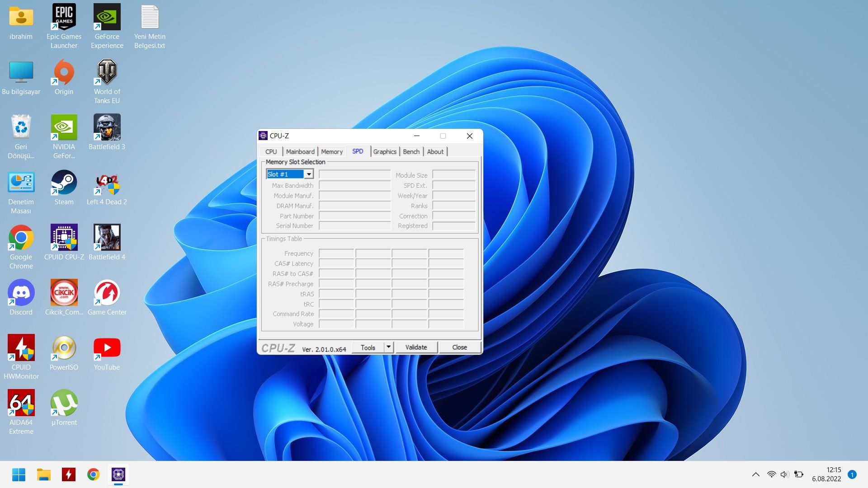Click the CPU-Z taskbar icon

[x=118, y=474]
